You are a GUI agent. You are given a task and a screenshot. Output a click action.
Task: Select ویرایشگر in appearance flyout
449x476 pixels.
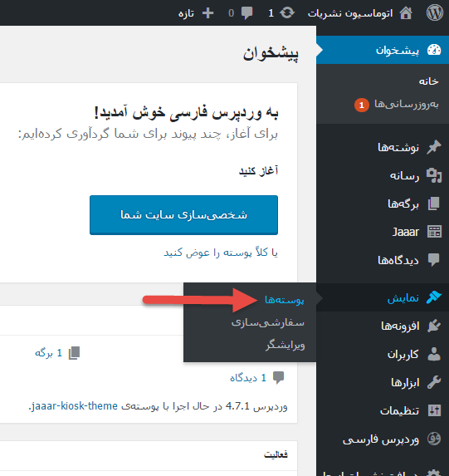point(286,345)
